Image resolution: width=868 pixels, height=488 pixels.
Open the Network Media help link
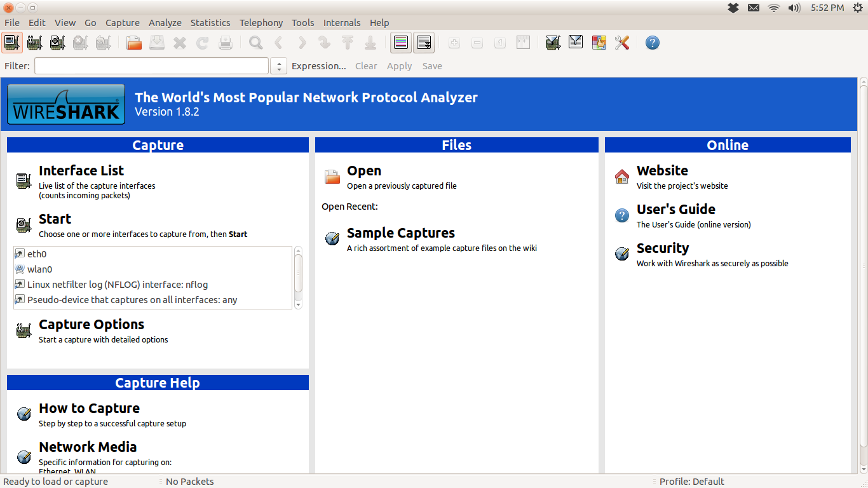click(x=88, y=447)
